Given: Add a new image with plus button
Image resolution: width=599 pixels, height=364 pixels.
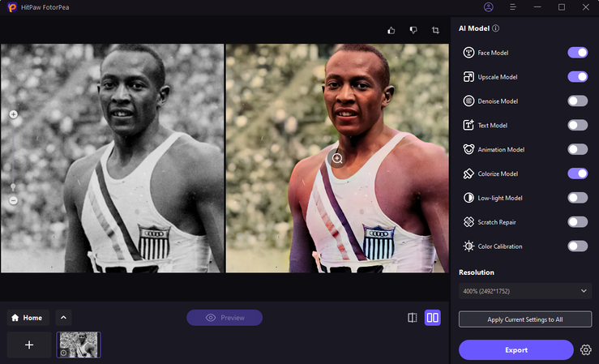Looking at the screenshot, I should 29,345.
